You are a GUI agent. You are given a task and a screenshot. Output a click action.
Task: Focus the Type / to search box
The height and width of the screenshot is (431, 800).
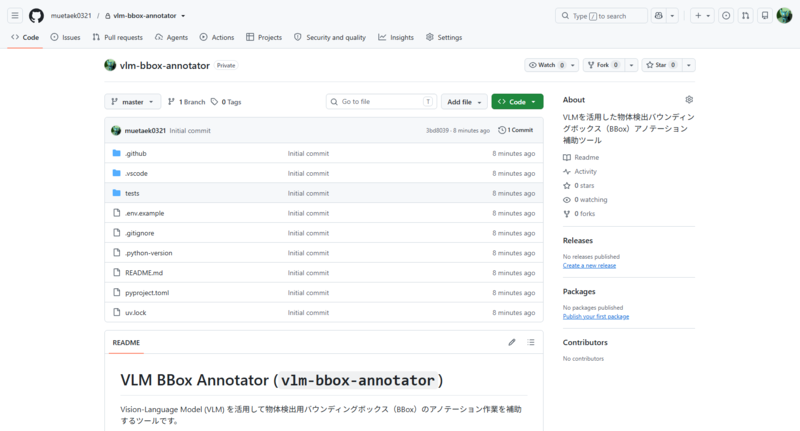(602, 16)
